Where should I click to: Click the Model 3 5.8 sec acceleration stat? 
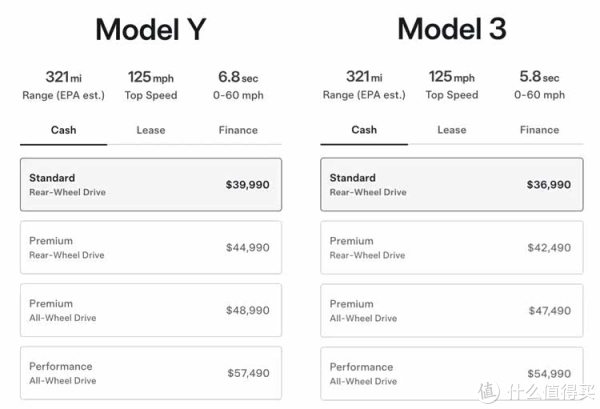tap(539, 85)
